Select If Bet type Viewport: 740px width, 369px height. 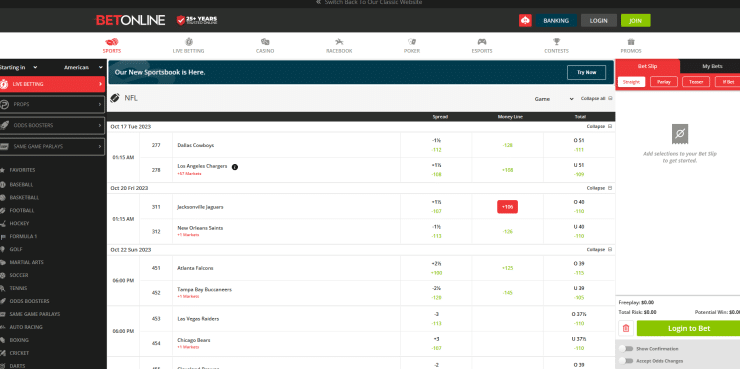click(x=727, y=82)
